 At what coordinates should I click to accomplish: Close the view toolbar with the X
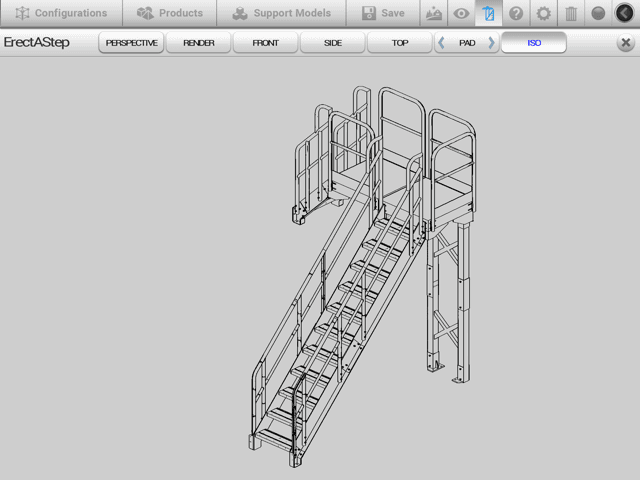625,43
